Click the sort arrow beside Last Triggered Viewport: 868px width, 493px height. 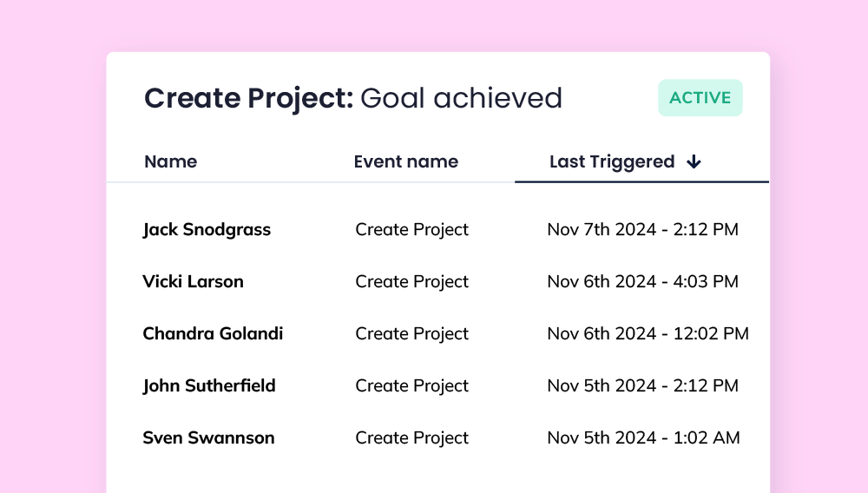pyautogui.click(x=694, y=161)
